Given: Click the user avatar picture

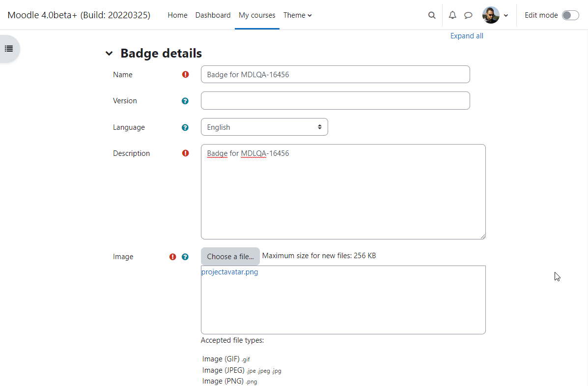Looking at the screenshot, I should click(491, 15).
